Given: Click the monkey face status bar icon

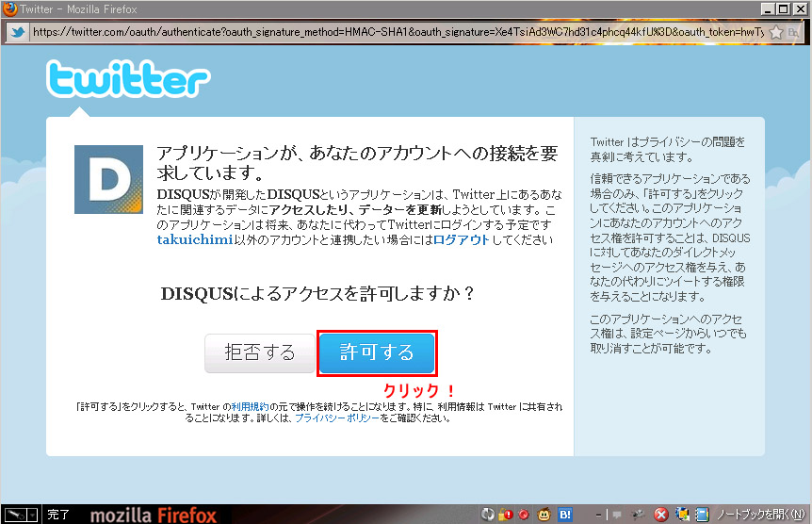Looking at the screenshot, I should click(x=544, y=515).
